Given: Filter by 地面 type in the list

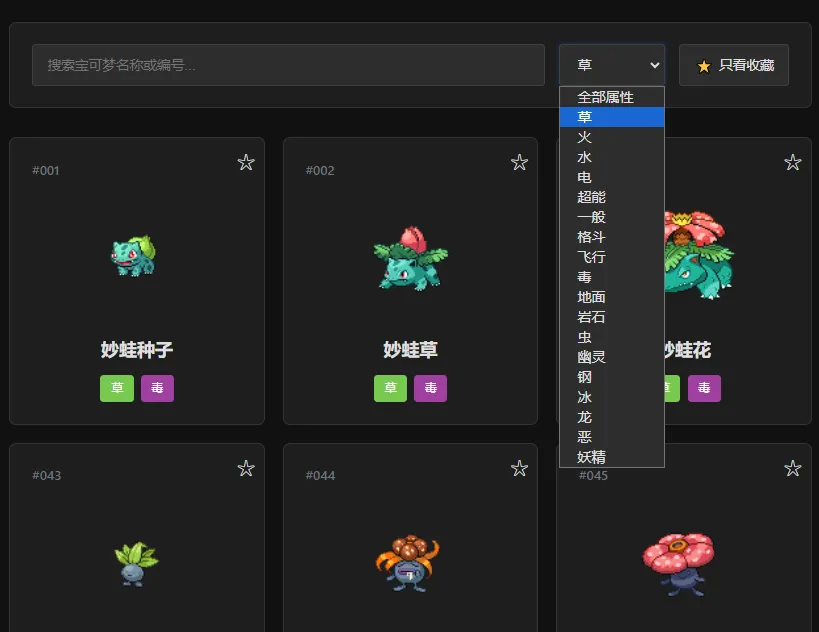Looking at the screenshot, I should click(612, 297).
